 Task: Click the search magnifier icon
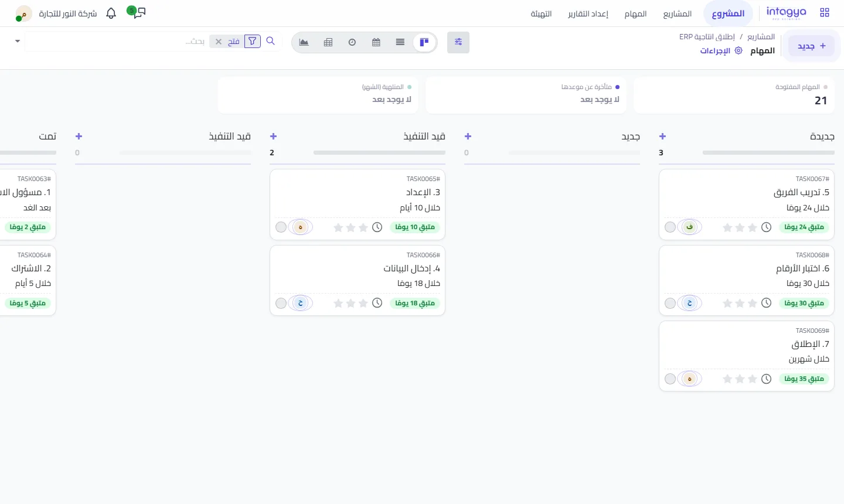[x=271, y=41]
